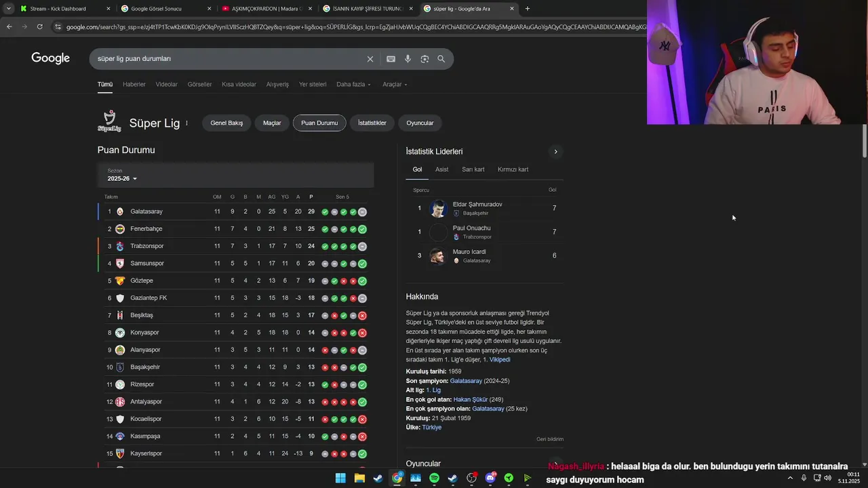Viewport: 868px width, 488px height.
Task: Expand the Oyuncular section arrow
Action: pos(555,464)
